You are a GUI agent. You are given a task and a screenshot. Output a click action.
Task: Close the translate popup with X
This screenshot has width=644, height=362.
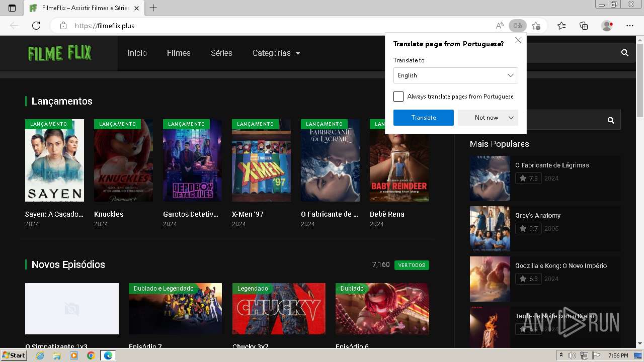(518, 40)
